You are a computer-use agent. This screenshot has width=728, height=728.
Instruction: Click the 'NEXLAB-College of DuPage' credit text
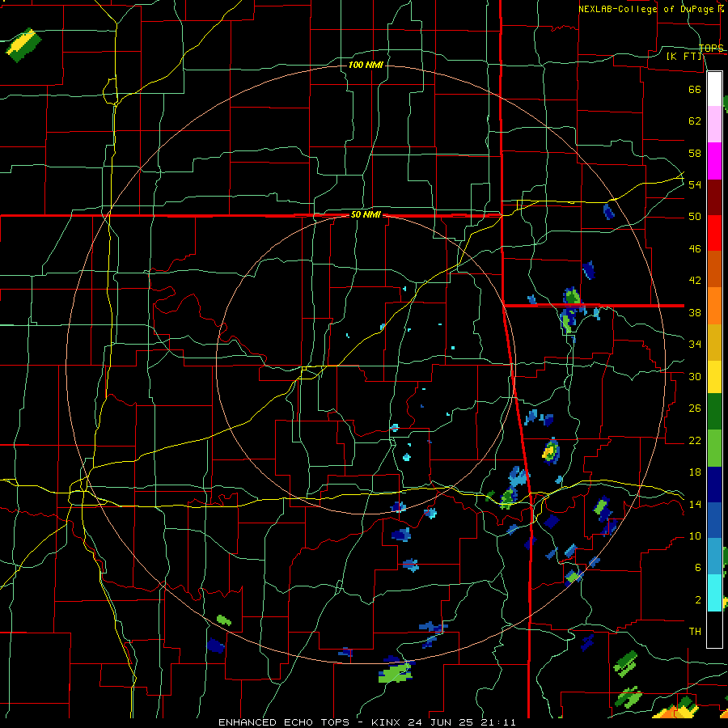tap(646, 9)
